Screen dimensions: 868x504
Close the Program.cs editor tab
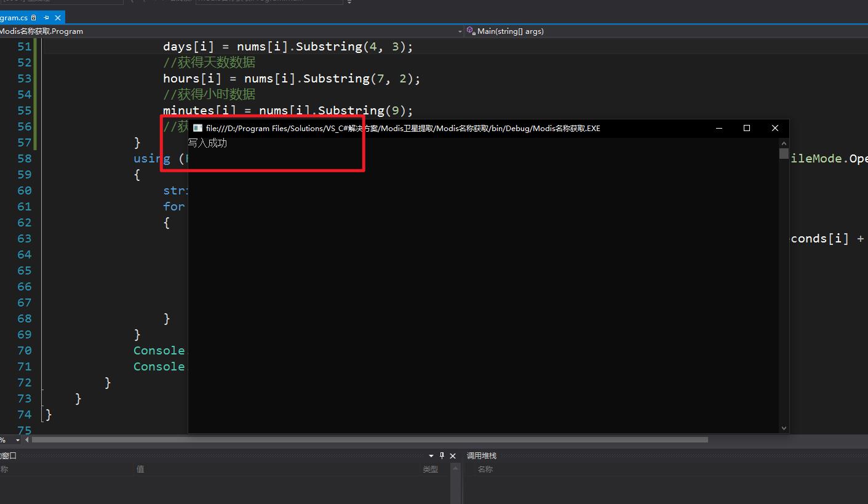(x=58, y=18)
